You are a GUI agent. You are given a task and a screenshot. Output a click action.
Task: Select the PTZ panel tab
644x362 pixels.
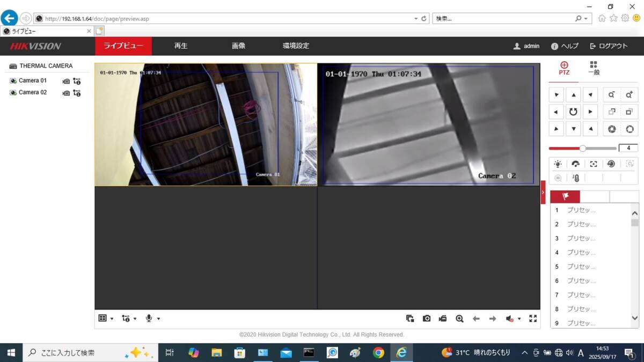[x=564, y=68]
